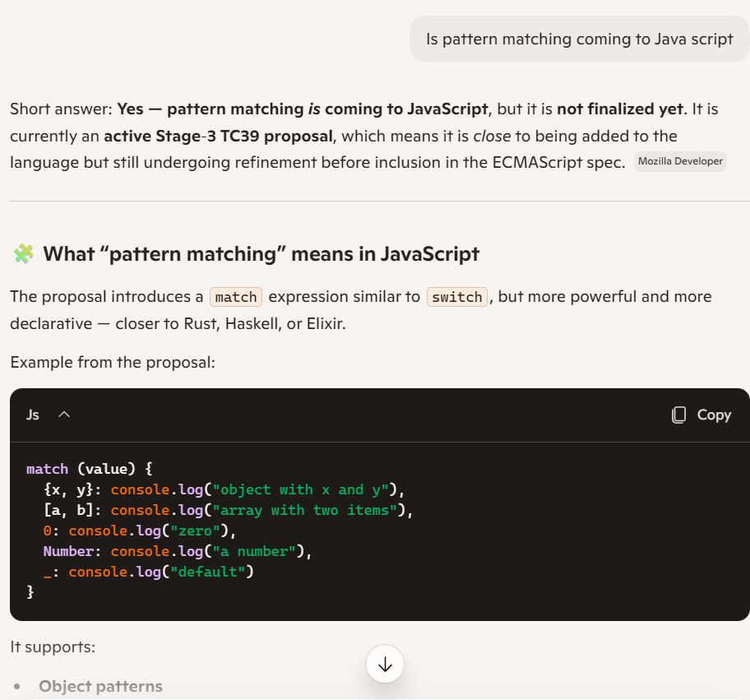
Task: Click heading 'What "pattern matching" means in JavaScript'
Action: coord(262,254)
